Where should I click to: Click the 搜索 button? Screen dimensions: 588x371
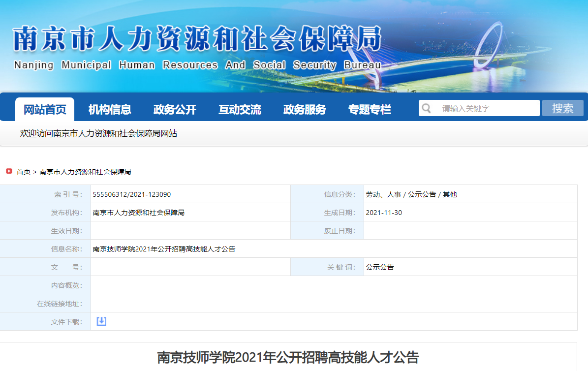[562, 108]
